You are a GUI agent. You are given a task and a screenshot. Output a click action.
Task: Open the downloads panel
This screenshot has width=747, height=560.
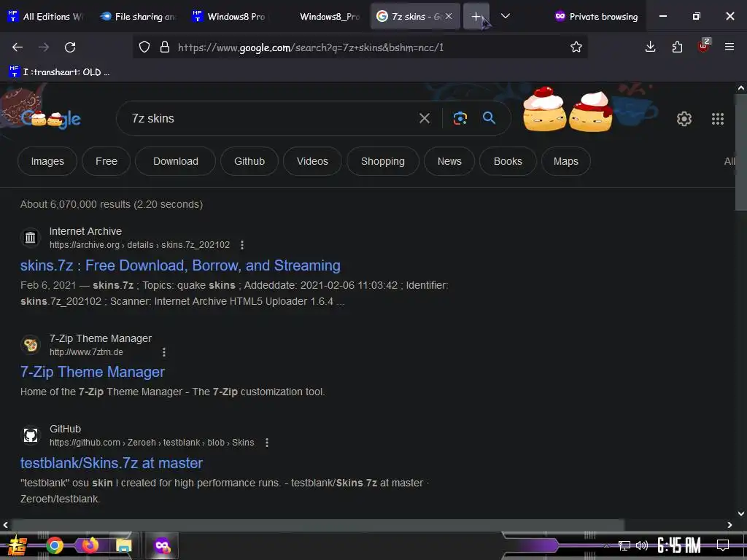(650, 47)
